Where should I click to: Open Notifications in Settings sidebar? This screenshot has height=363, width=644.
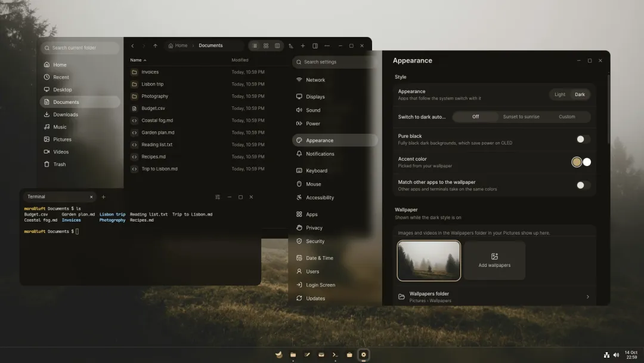click(335, 154)
